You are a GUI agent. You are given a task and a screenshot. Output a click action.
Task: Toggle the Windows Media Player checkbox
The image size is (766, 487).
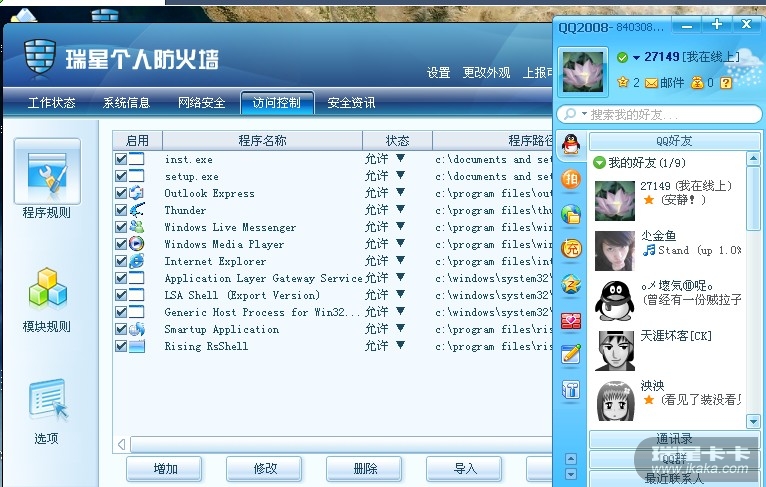[x=121, y=244]
